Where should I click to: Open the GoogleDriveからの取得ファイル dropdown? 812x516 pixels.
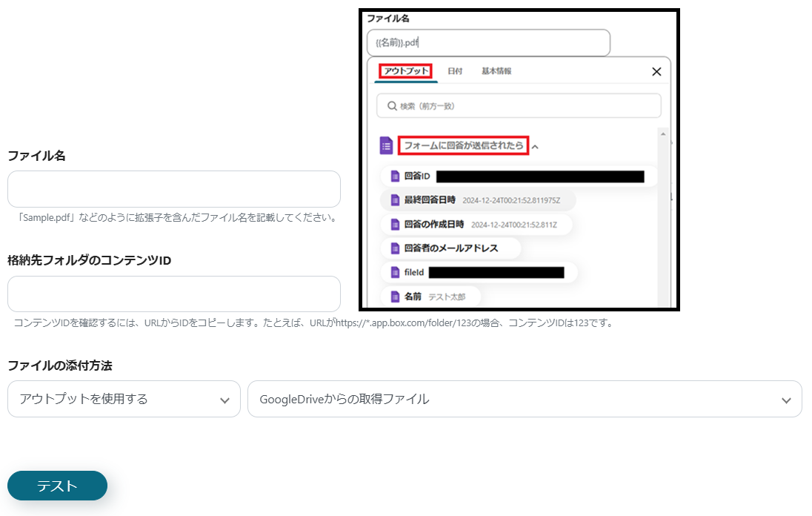(525, 399)
